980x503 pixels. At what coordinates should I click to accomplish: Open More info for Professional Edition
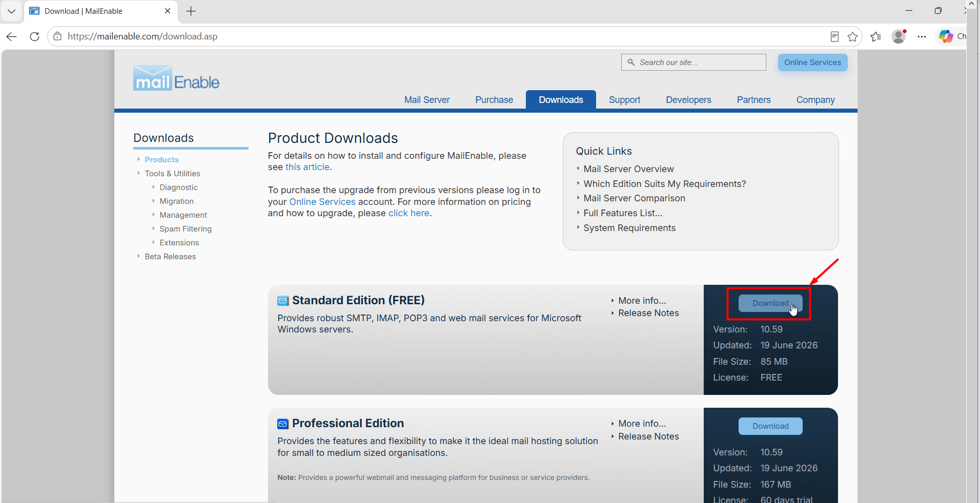tap(642, 424)
